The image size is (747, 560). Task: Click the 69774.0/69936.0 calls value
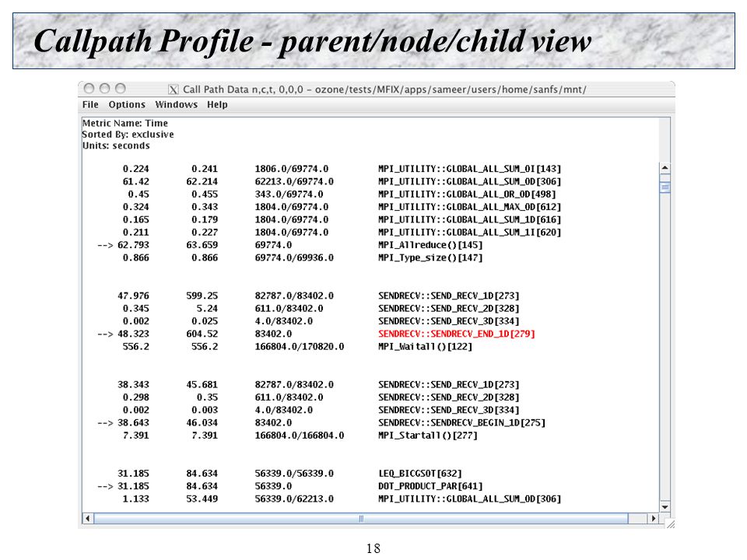click(x=294, y=257)
